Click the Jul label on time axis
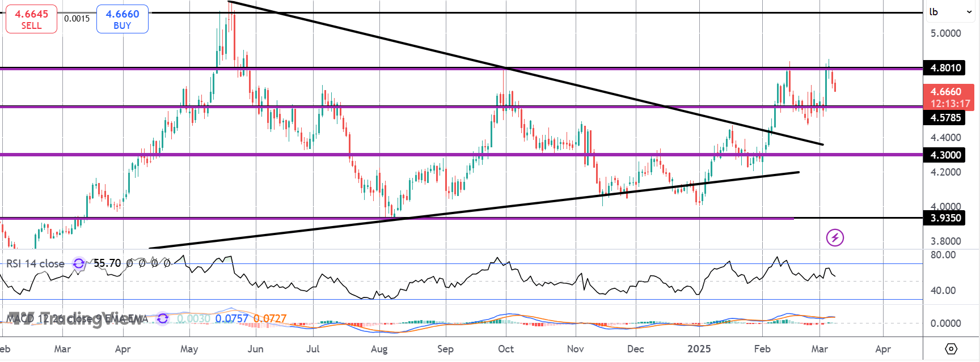 pyautogui.click(x=312, y=349)
